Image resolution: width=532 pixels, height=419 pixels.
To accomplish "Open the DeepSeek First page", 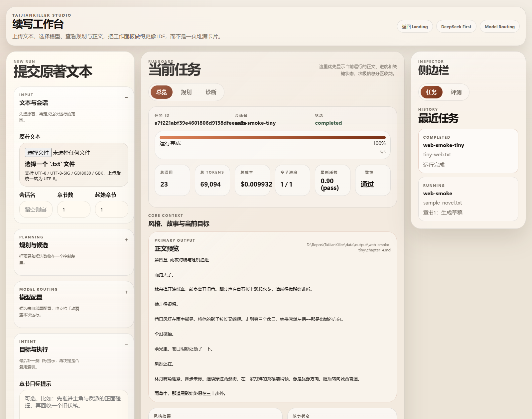I will (456, 26).
